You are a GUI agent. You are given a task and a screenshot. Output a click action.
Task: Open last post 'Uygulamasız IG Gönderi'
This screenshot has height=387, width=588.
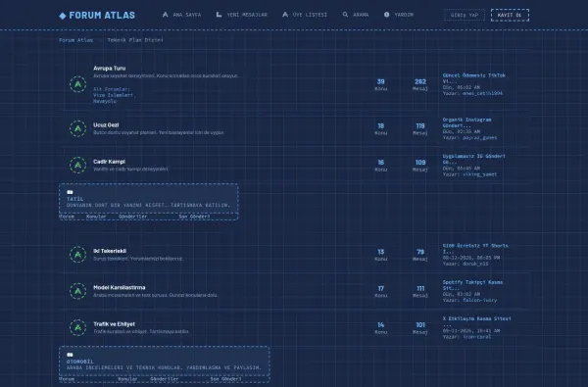tap(474, 159)
